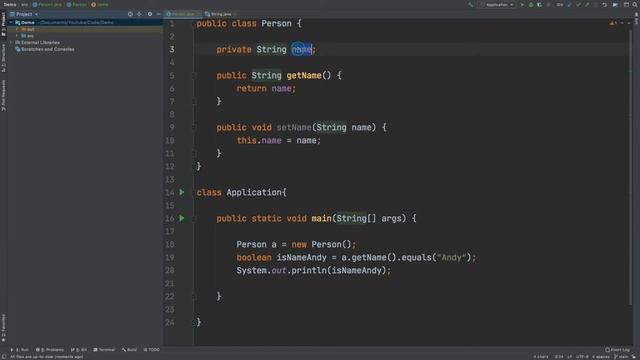
Task: Open the Terminal tool window button
Action: point(104,350)
